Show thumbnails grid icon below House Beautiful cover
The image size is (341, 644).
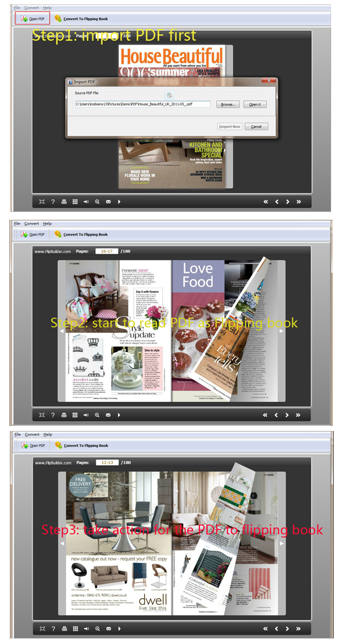(x=75, y=201)
